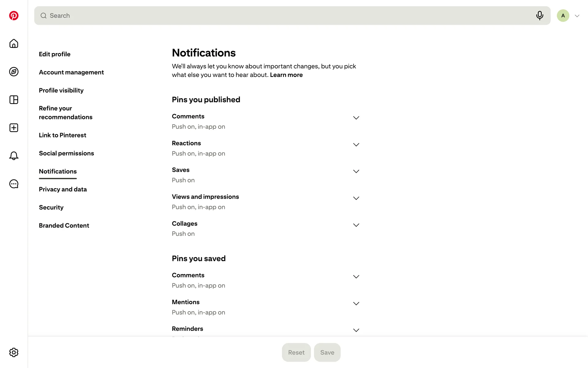Click into the Search field
Screen dimensions: 588x368
pyautogui.click(x=288, y=16)
